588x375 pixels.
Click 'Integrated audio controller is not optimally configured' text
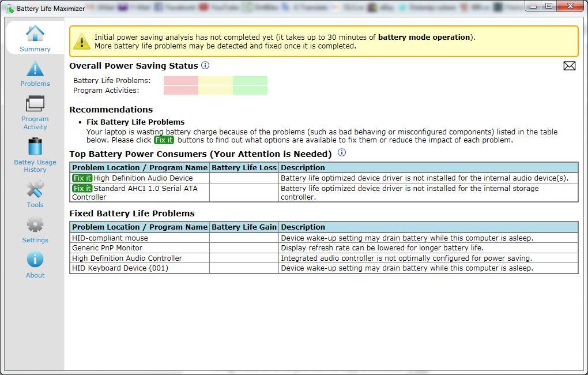(x=406, y=258)
